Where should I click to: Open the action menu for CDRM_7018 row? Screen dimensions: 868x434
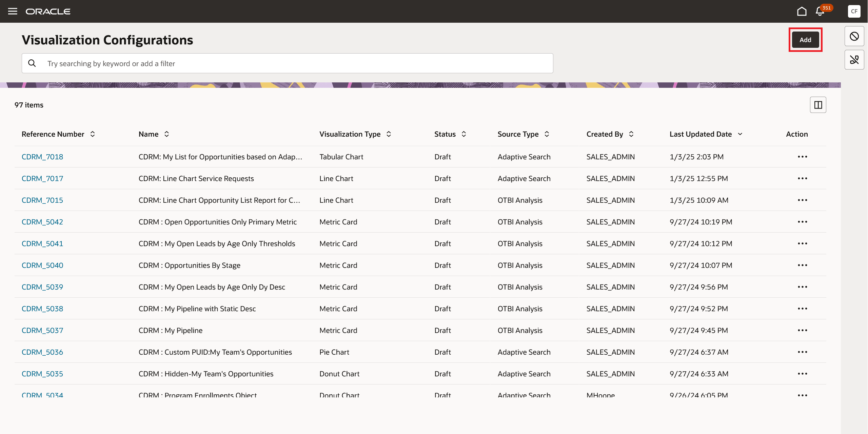tap(803, 157)
